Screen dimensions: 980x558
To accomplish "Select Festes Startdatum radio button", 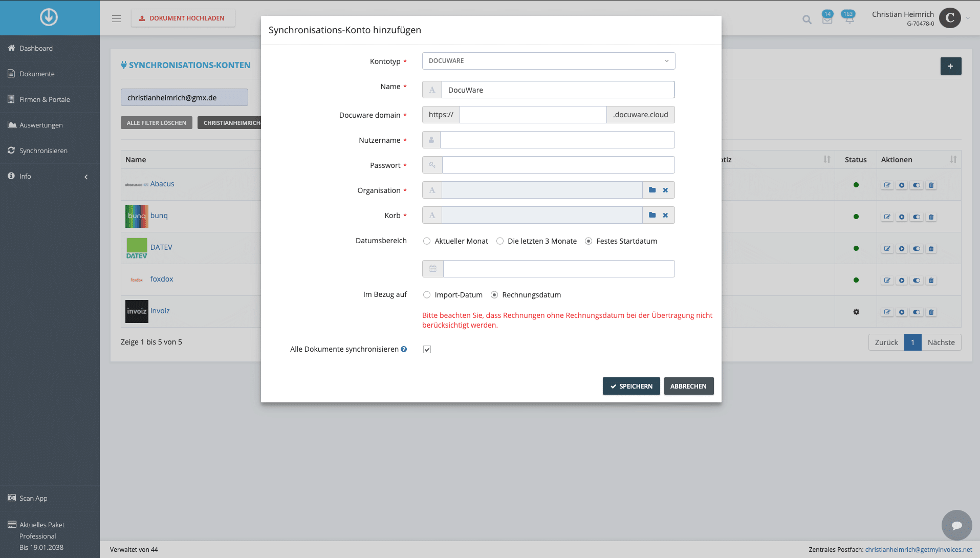I will pyautogui.click(x=589, y=241).
